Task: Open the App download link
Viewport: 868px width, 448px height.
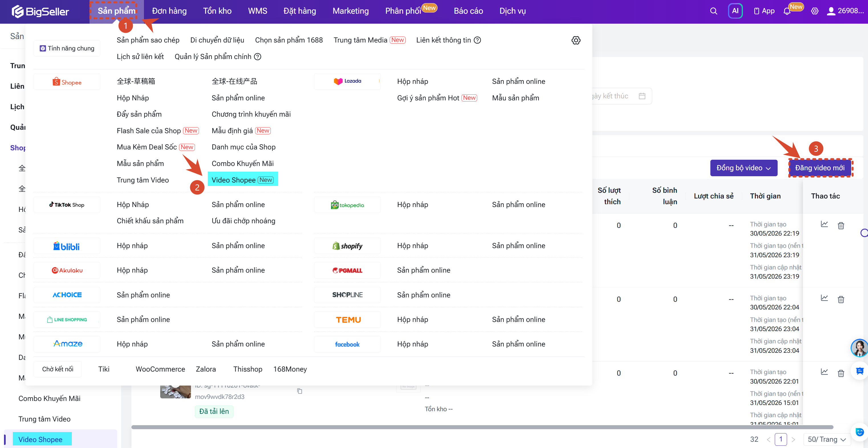Action: [x=764, y=11]
